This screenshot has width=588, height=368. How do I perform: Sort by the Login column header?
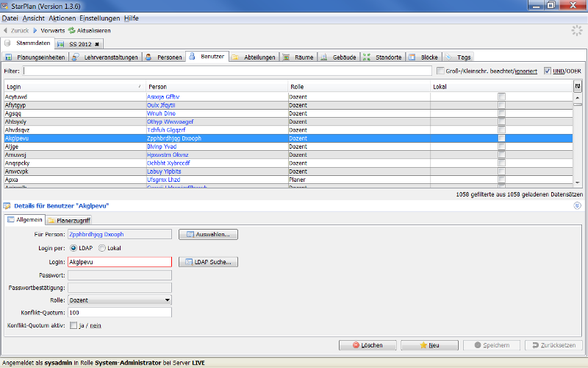(75, 87)
